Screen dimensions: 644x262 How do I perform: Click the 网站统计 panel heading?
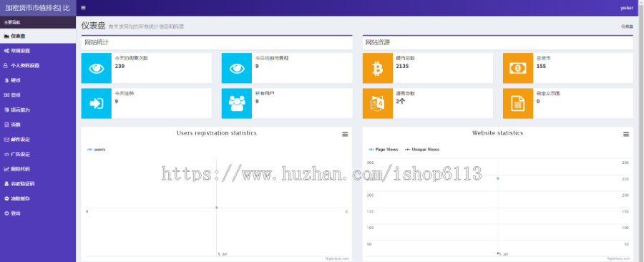[97, 42]
